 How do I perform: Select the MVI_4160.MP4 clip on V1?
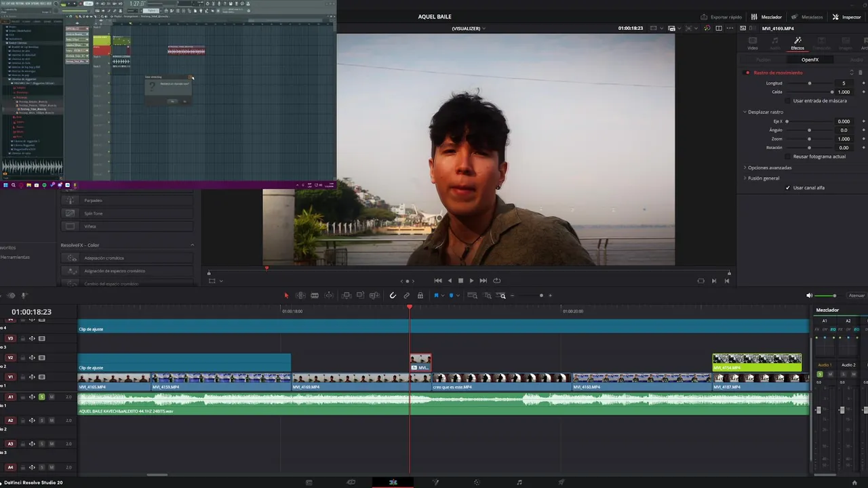[x=641, y=382]
